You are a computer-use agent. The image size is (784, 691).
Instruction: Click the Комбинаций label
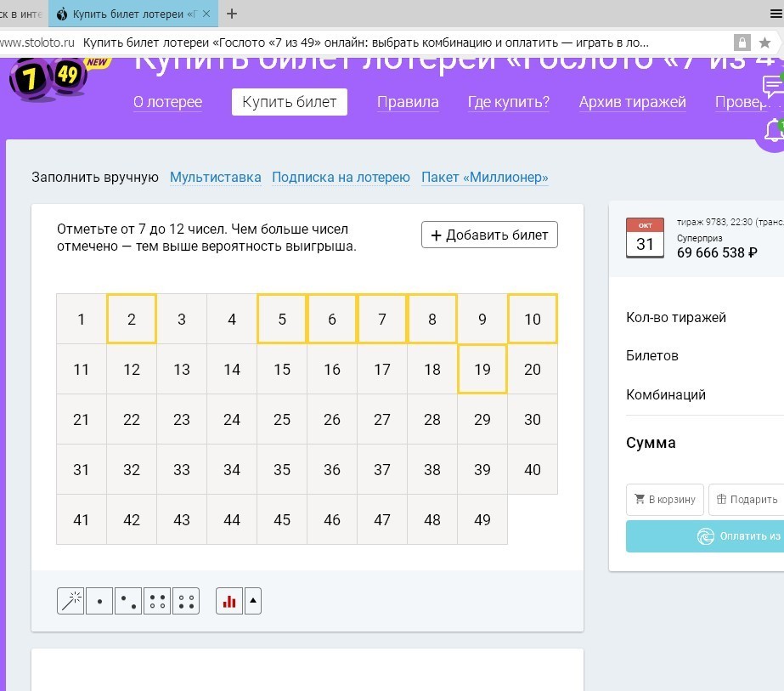pos(666,394)
